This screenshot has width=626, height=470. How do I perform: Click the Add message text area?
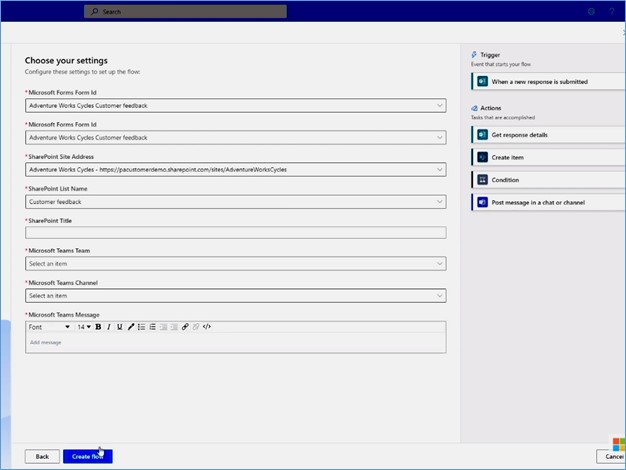point(236,343)
